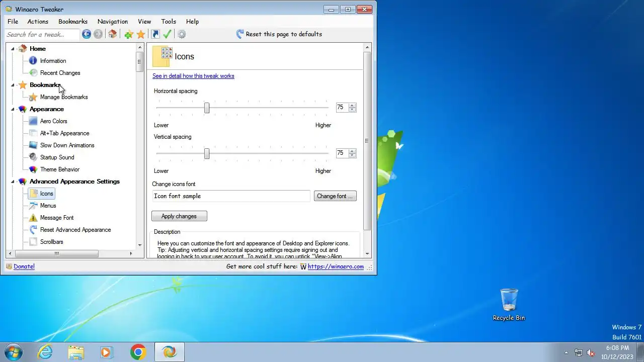Click Reset this page to defaults
This screenshot has height=362, width=644.
click(279, 34)
